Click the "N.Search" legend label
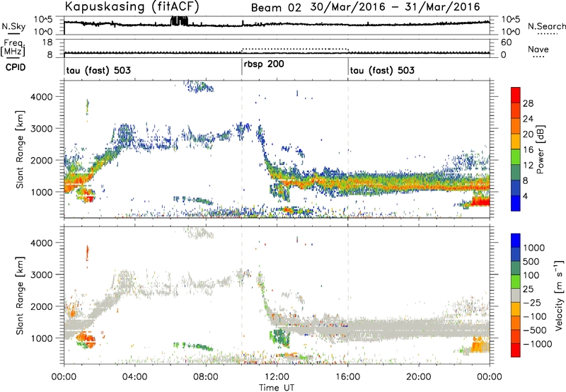Image resolution: width=566 pixels, height=392 pixels. (x=546, y=26)
